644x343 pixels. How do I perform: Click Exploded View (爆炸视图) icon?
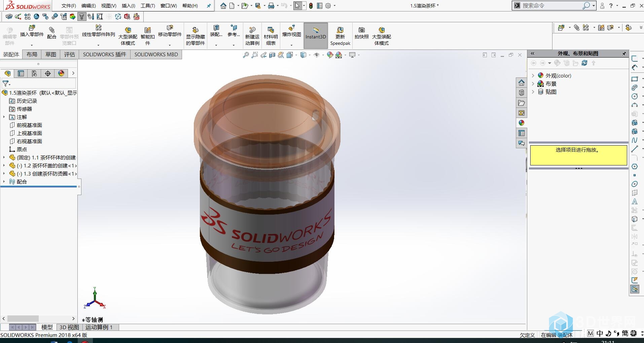(292, 28)
